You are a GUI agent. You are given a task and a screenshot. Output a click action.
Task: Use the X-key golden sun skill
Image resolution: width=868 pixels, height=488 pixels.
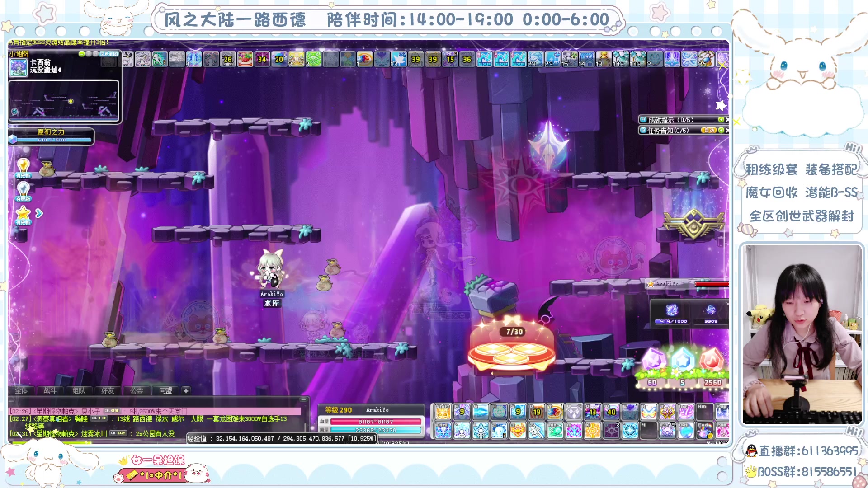pos(593,431)
